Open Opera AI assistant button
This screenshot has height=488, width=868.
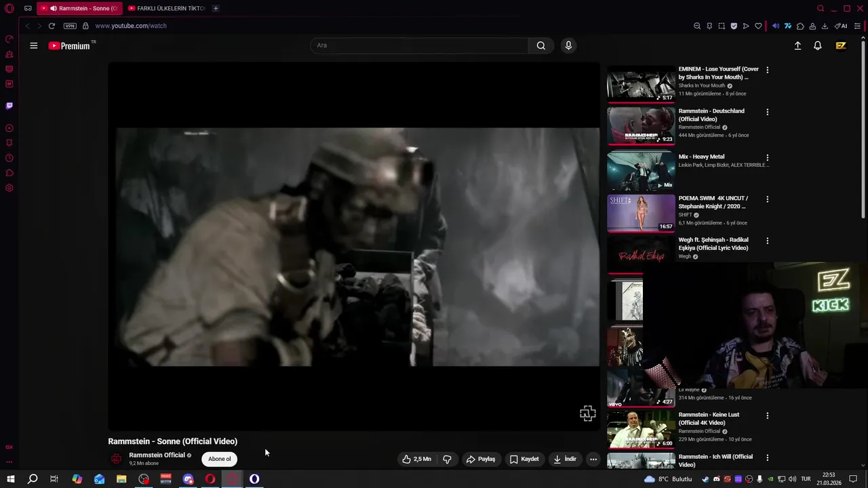(841, 26)
